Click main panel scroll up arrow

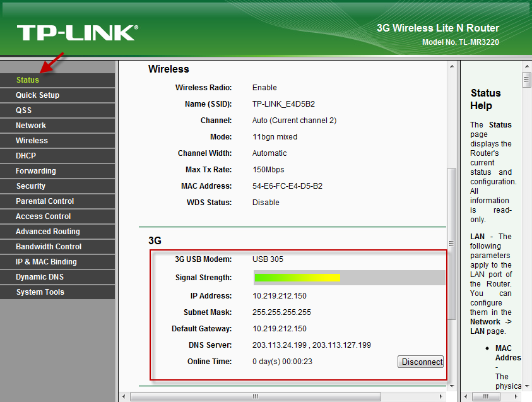click(x=452, y=66)
